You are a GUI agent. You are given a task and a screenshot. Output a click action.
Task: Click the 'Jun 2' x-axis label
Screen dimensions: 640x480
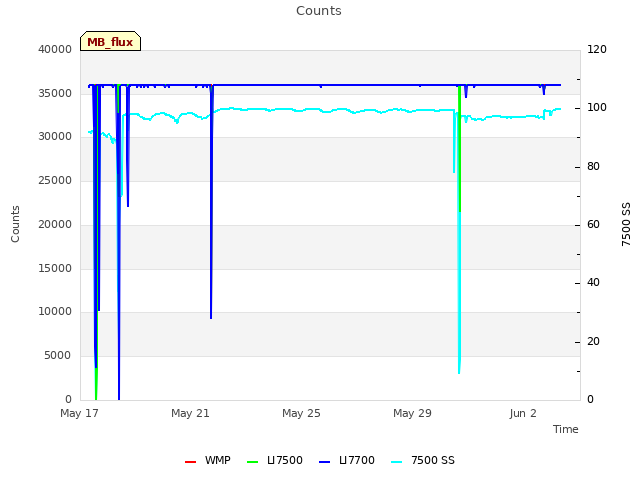tap(523, 413)
